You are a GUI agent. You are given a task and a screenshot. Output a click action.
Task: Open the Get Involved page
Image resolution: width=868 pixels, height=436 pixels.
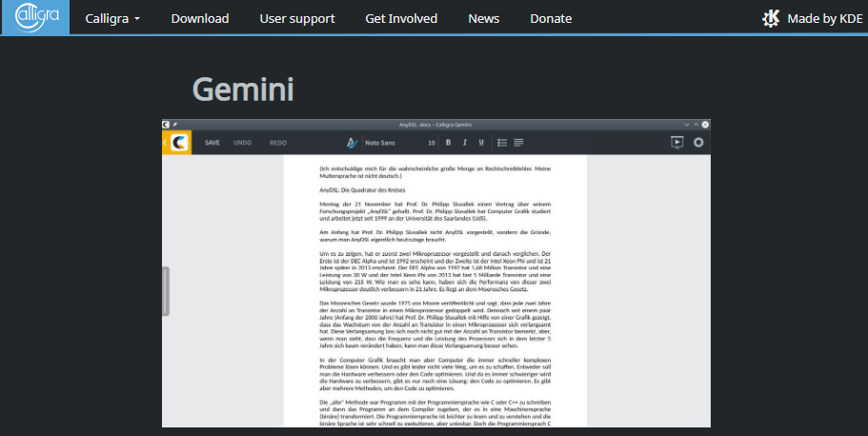(x=401, y=19)
